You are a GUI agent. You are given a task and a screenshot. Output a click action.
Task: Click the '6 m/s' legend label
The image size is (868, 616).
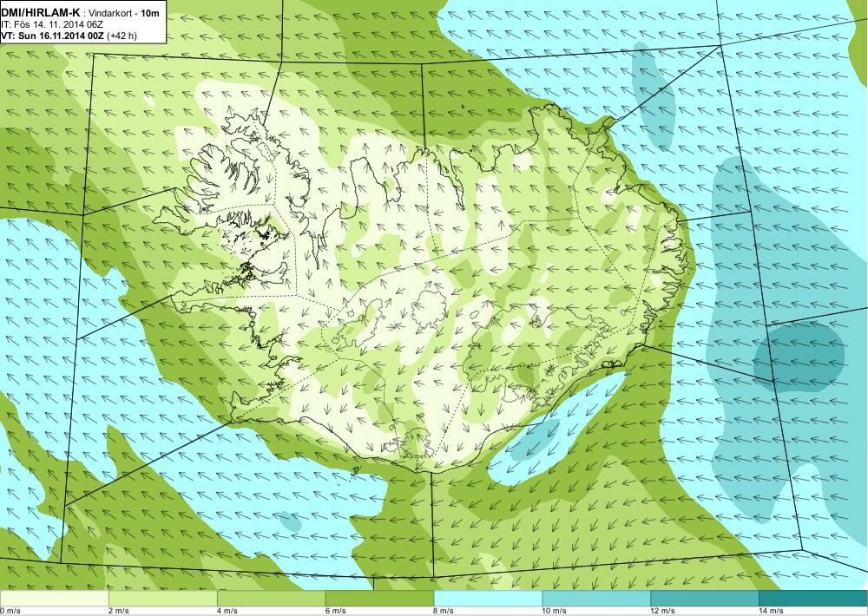pos(336,611)
